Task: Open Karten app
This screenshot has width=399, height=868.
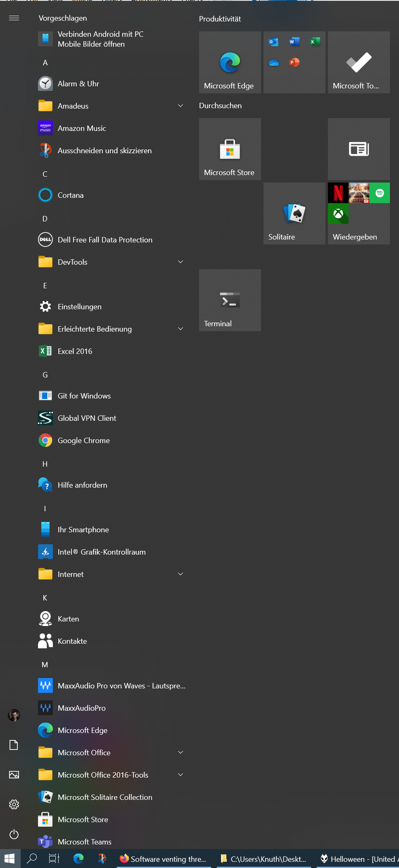Action: [x=112, y=619]
